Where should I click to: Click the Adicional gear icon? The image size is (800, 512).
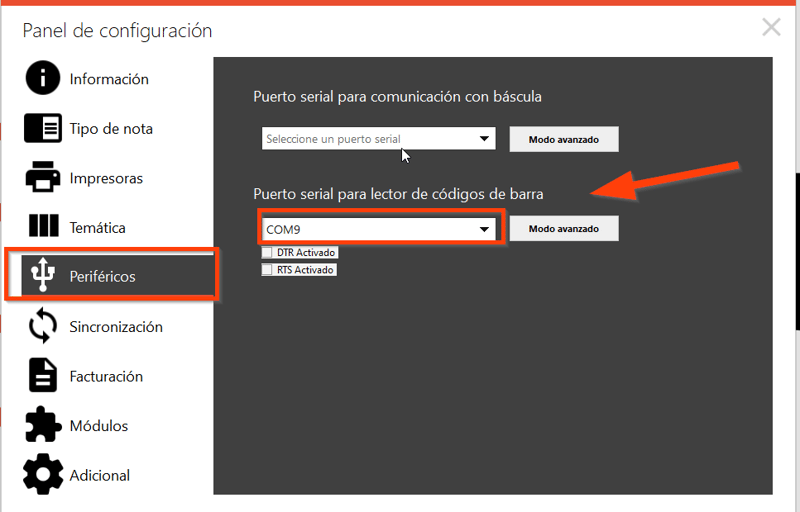[x=43, y=474]
